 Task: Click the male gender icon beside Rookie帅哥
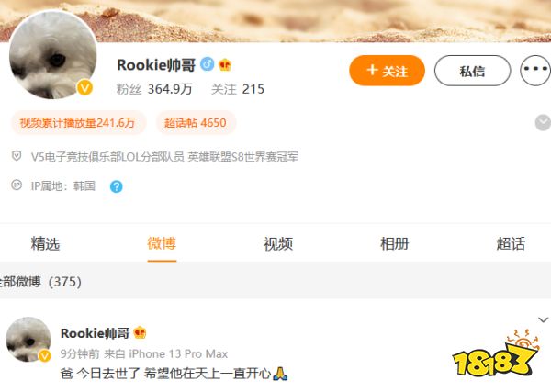(x=208, y=64)
